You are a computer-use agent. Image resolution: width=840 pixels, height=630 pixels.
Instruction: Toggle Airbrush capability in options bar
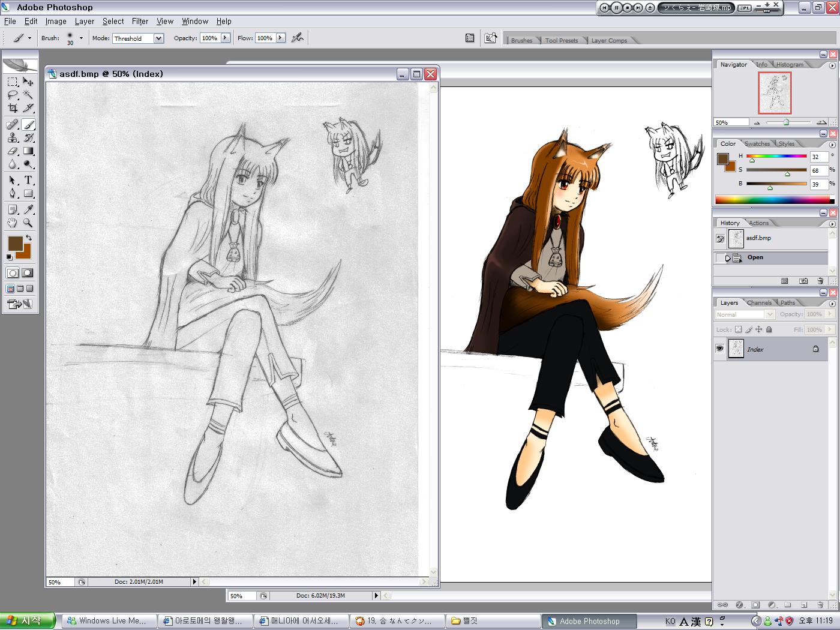click(297, 38)
